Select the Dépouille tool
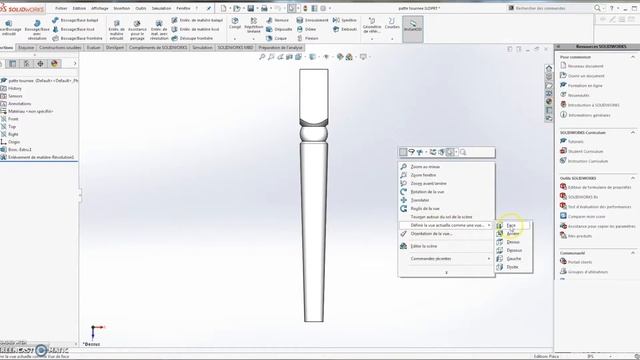This screenshot has width=640, height=360. point(279,29)
